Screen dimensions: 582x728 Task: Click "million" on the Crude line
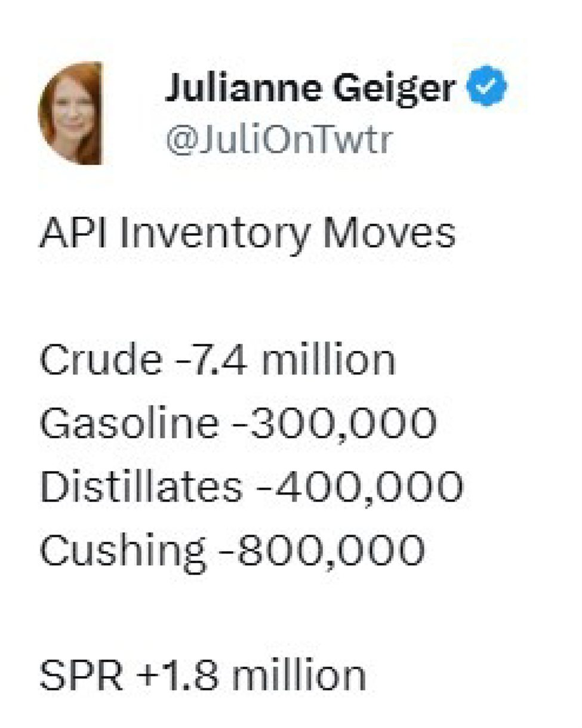coord(328,360)
